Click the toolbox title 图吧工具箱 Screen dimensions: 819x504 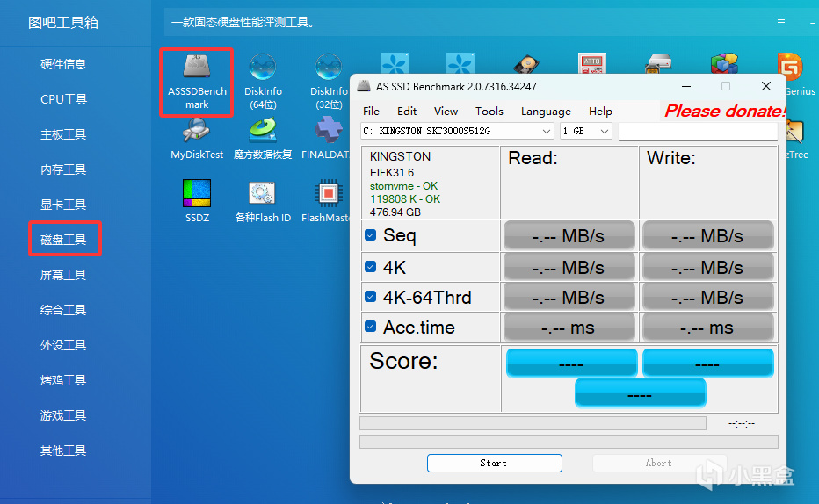(x=63, y=23)
